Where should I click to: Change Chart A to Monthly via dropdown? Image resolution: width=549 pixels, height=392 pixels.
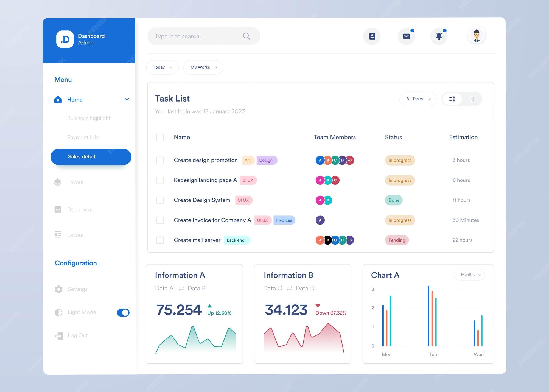click(x=469, y=275)
